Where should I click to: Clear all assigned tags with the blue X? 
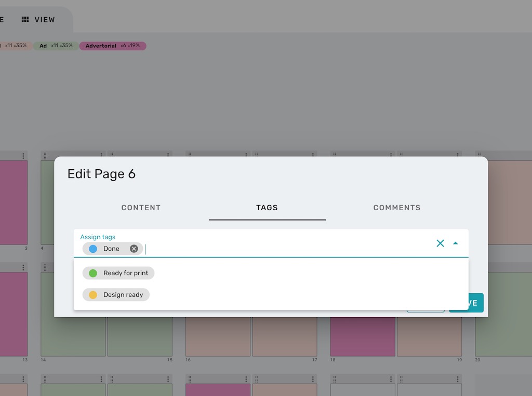[440, 243]
